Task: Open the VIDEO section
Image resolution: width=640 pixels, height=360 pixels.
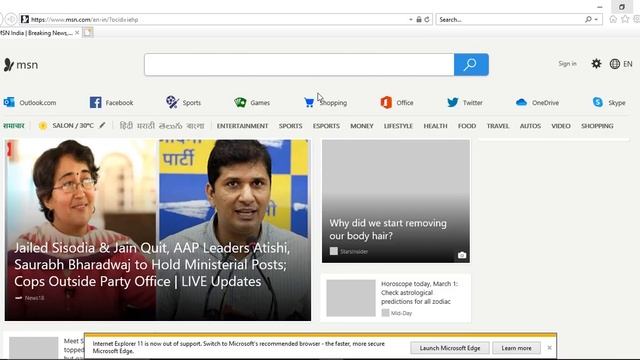Action: 561,126
